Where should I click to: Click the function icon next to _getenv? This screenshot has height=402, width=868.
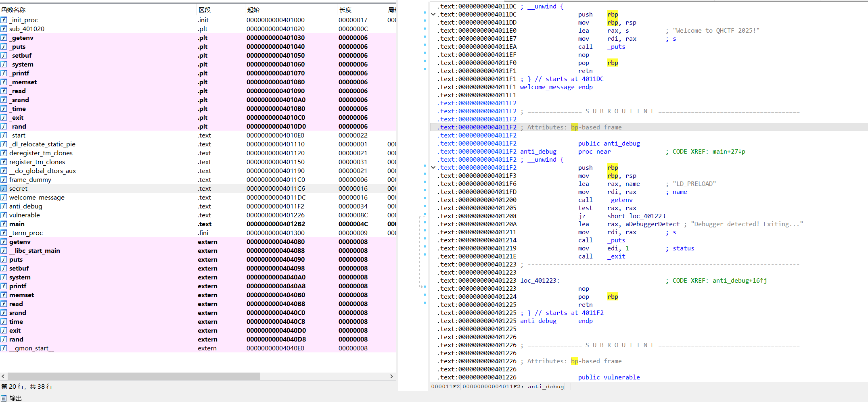point(4,37)
